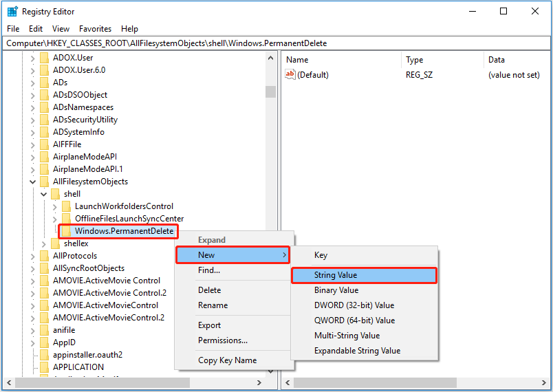Click the ADsSecurityUtility folder icon

44,120
